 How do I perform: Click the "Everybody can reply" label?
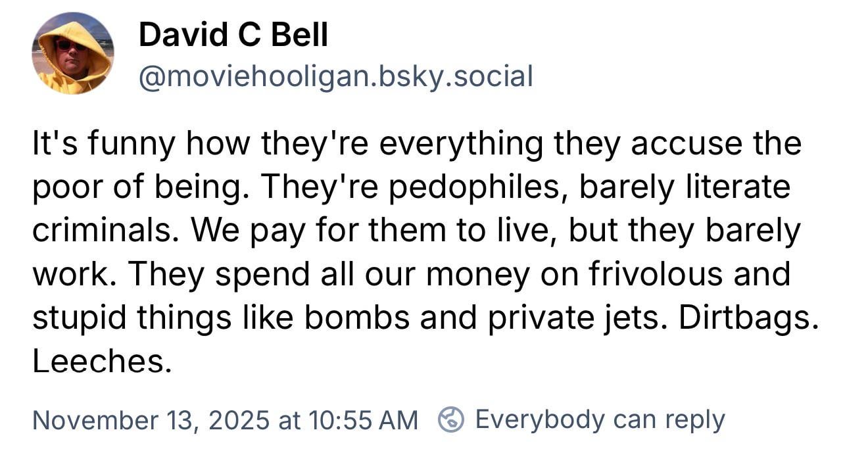(x=599, y=419)
